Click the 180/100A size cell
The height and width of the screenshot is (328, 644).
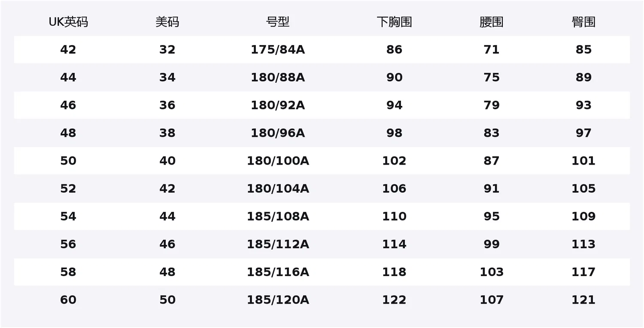tap(278, 161)
